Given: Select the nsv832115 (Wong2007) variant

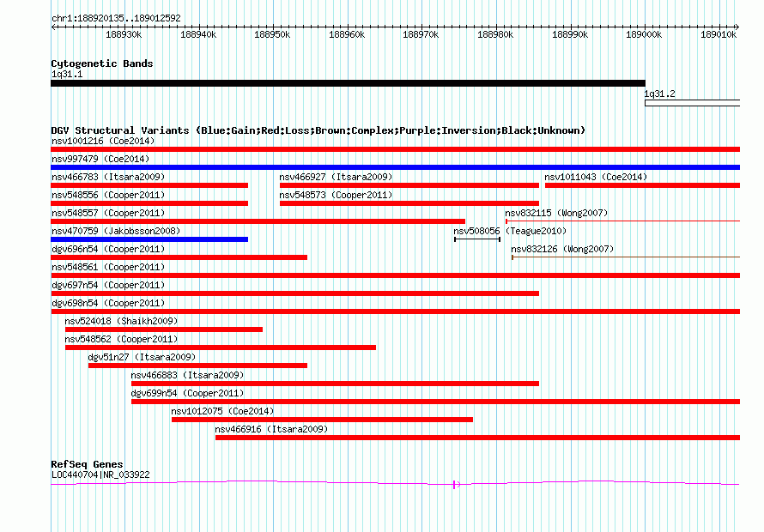Looking at the screenshot, I should pyautogui.click(x=622, y=221).
